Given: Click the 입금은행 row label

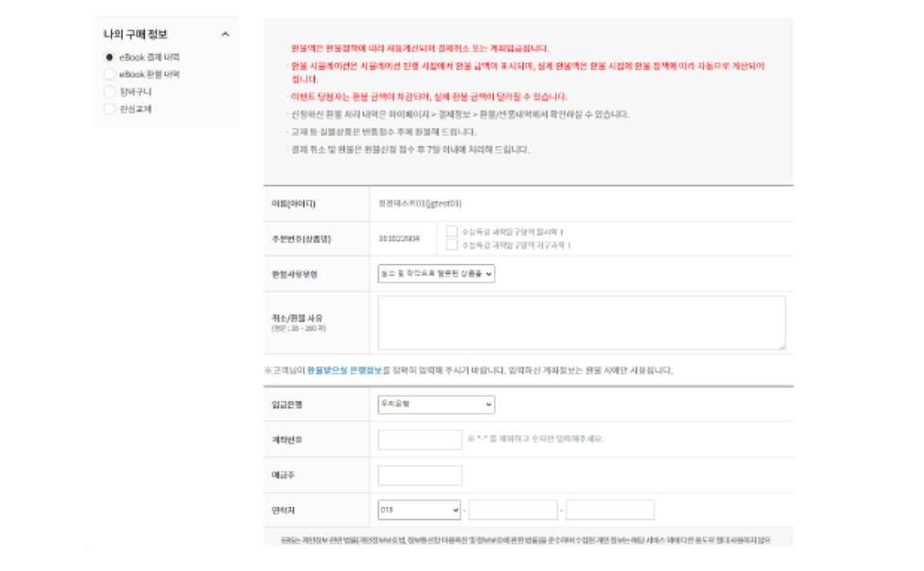Looking at the screenshot, I should [287, 404].
